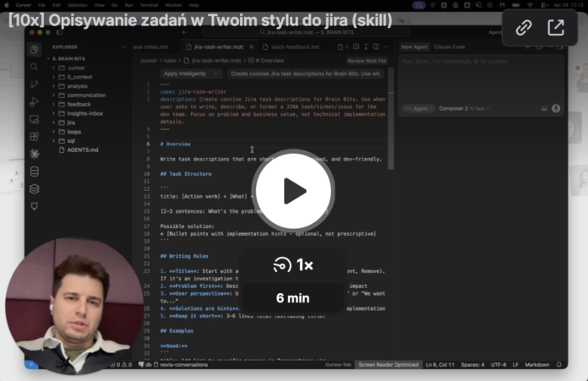Open the Composer 2 model dropdown
Screen dimensions: 588x381
click(x=464, y=108)
